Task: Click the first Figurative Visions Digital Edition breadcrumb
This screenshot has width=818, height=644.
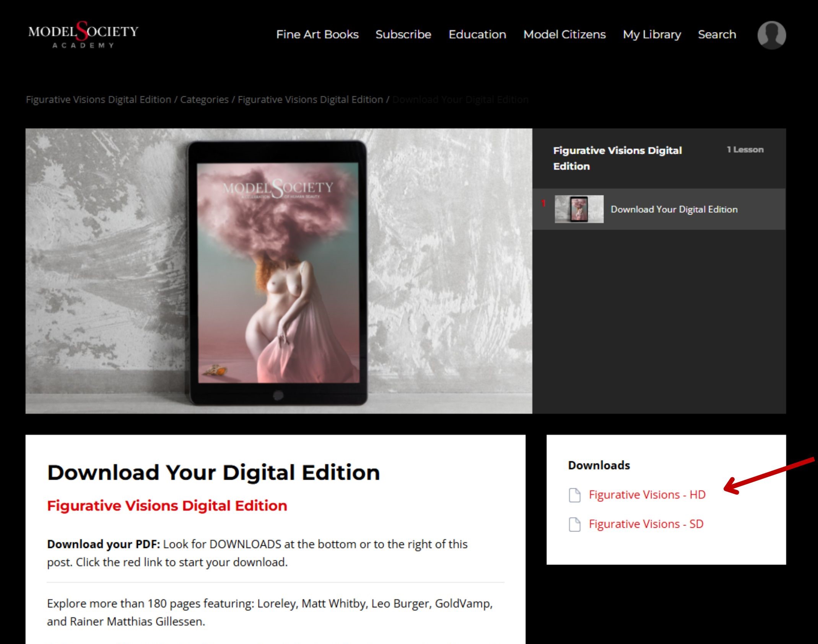Action: [98, 100]
